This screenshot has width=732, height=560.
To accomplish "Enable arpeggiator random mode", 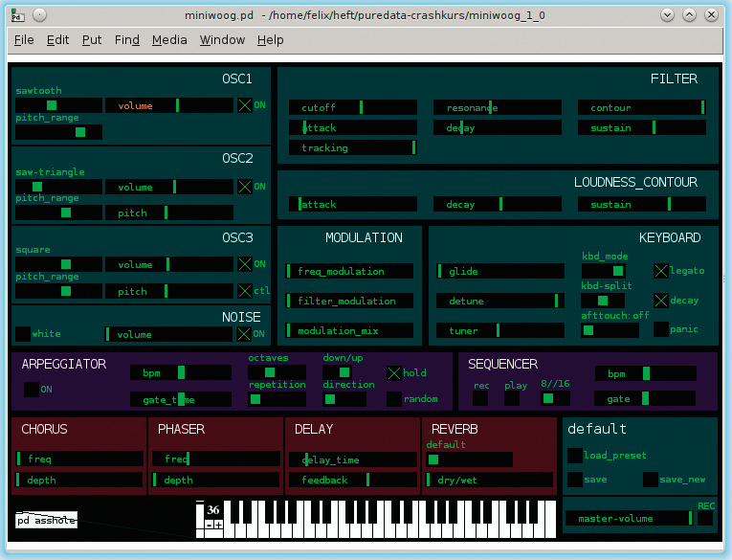I will (394, 399).
